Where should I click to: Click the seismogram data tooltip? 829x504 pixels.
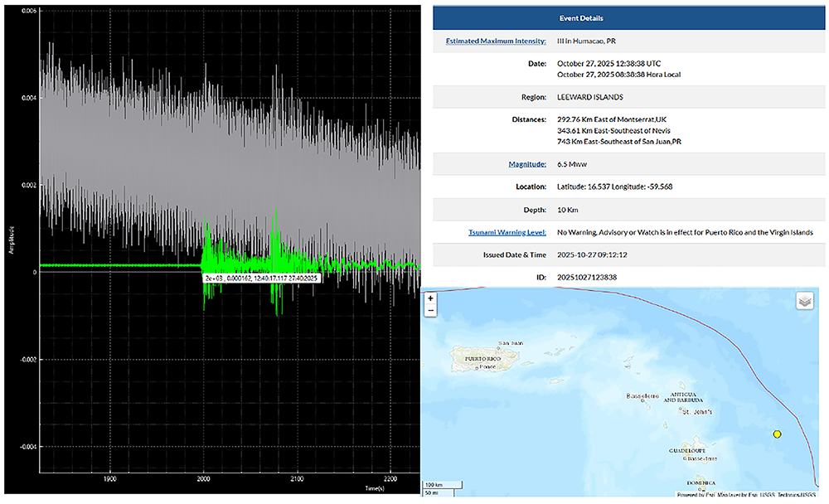261,279
